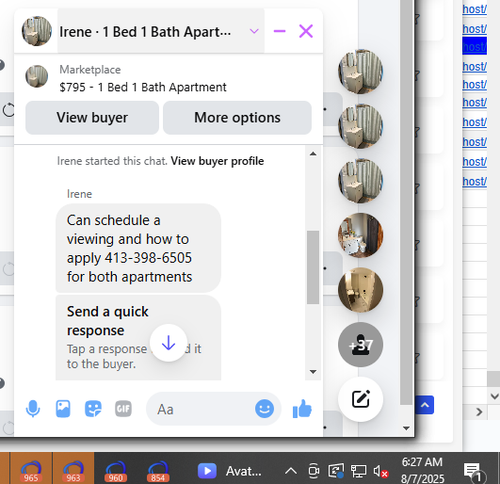This screenshot has height=484, width=500.
Task: Open taskbar app with 963 badge
Action: [x=73, y=470]
